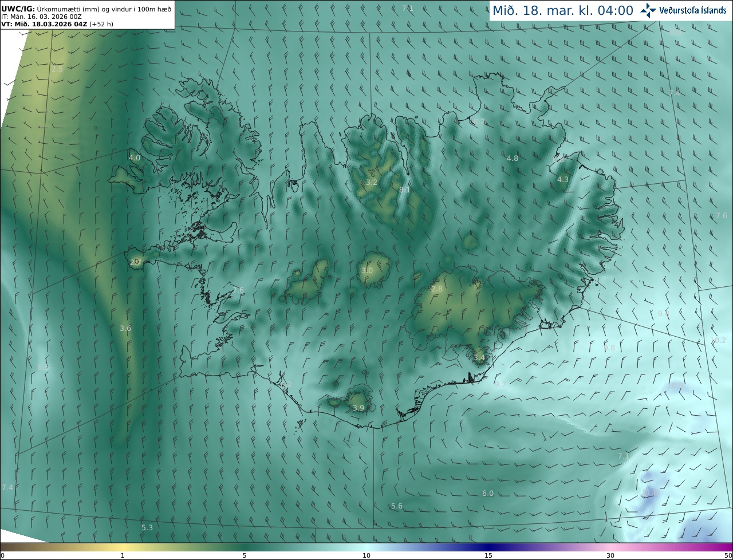Click the 10.2 value on the map
This screenshot has height=560, width=733.
[718, 341]
